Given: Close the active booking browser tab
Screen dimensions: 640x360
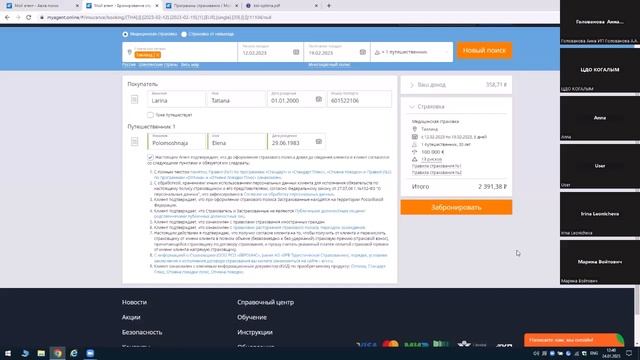Looking at the screenshot, I should (x=157, y=6).
